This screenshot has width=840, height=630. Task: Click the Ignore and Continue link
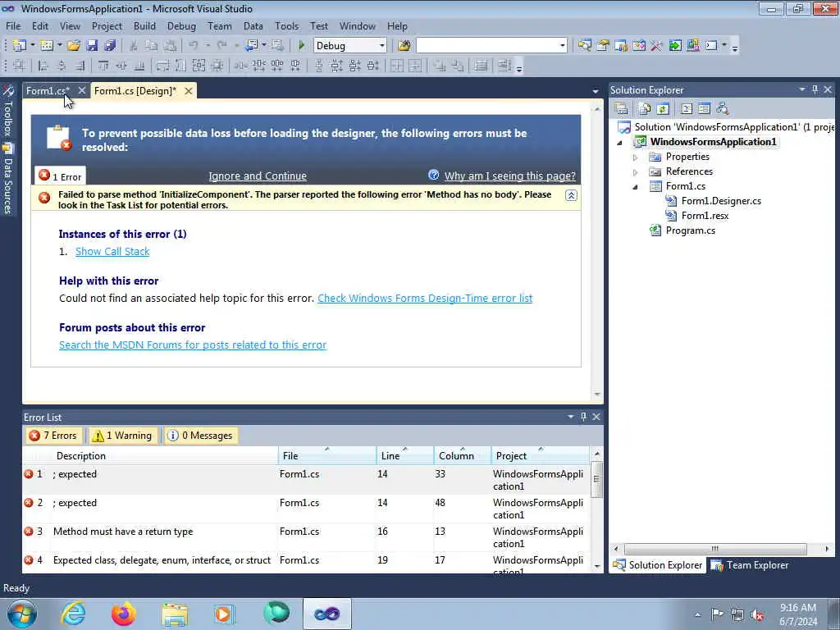coord(257,176)
